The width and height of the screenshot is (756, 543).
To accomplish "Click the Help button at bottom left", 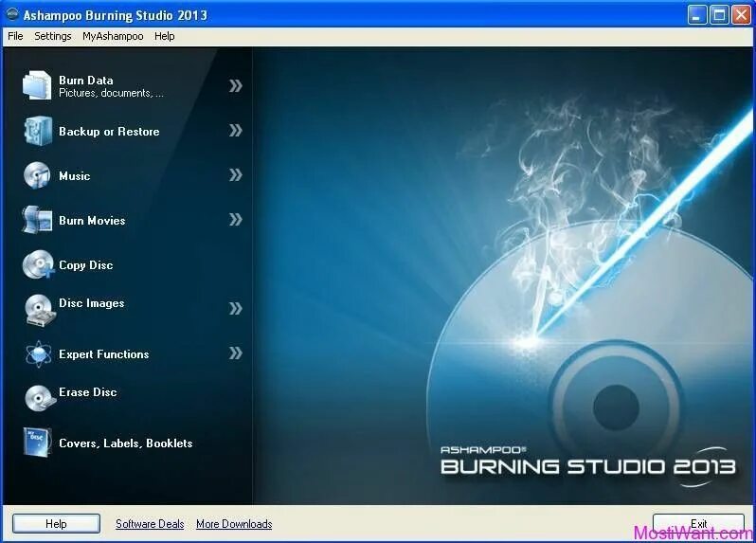I will point(57,524).
